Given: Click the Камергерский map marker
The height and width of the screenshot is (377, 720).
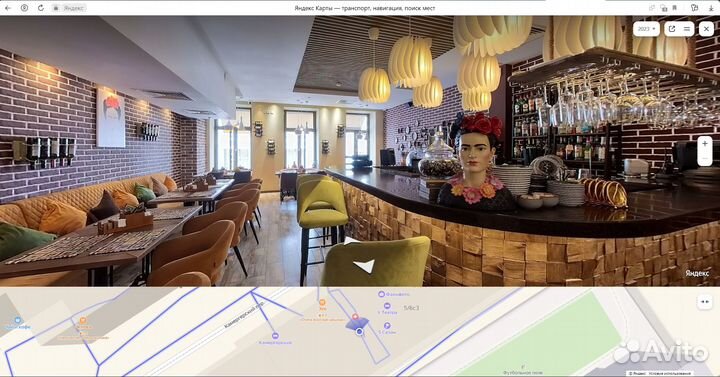Looking at the screenshot, I should tap(275, 336).
